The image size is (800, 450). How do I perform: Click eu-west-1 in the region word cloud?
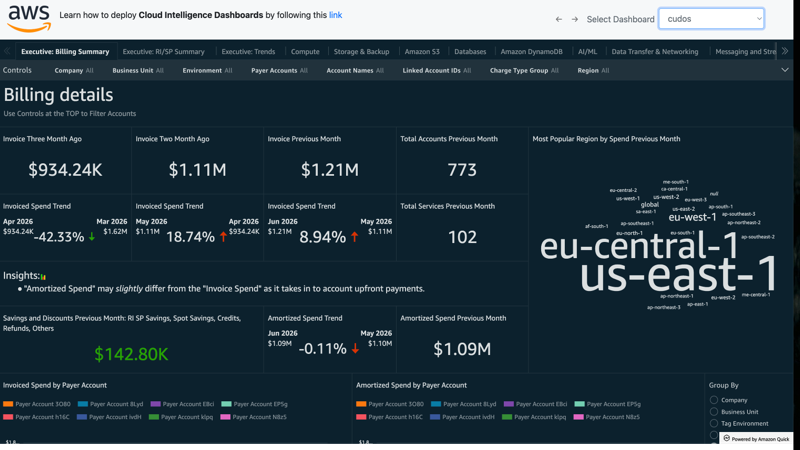pyautogui.click(x=692, y=217)
